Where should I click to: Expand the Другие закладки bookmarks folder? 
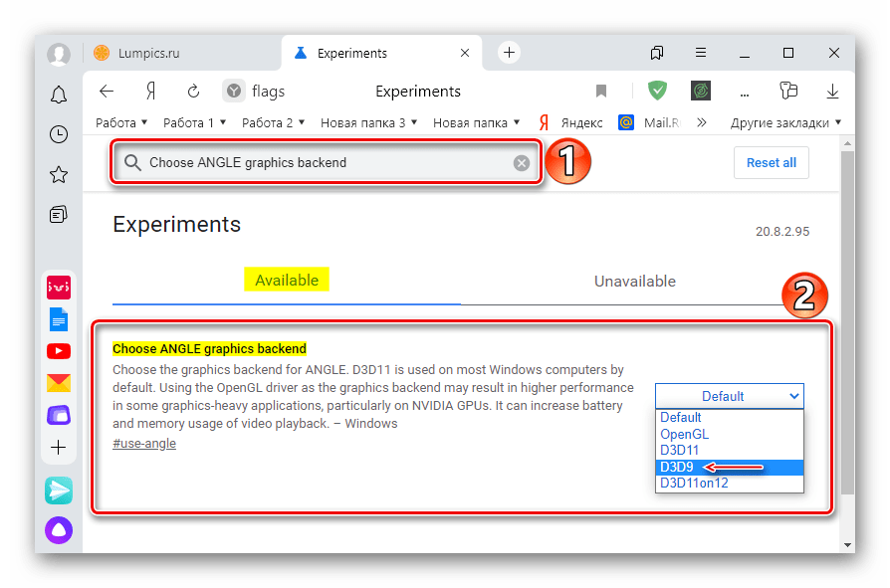[785, 123]
